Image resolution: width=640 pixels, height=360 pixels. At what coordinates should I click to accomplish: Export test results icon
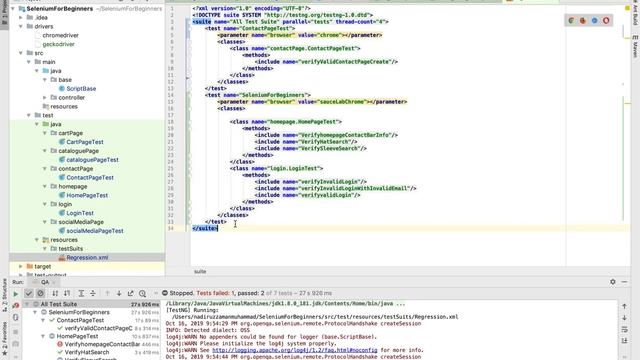pos(131,293)
